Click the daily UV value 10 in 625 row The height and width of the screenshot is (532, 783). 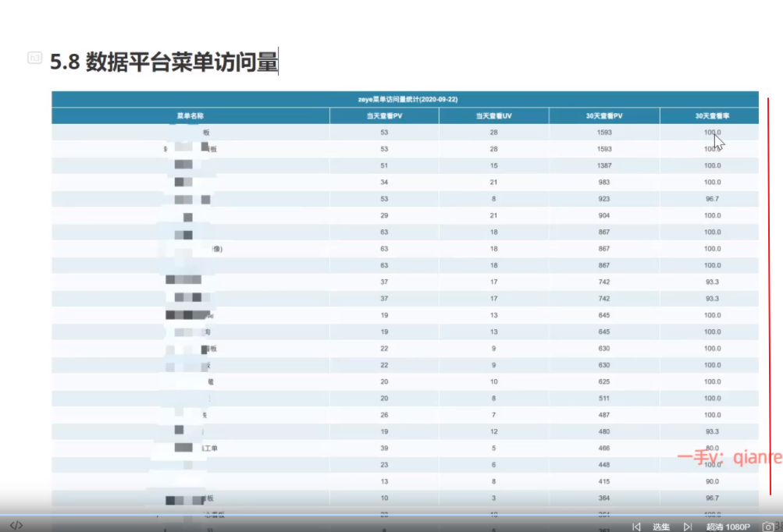point(493,381)
